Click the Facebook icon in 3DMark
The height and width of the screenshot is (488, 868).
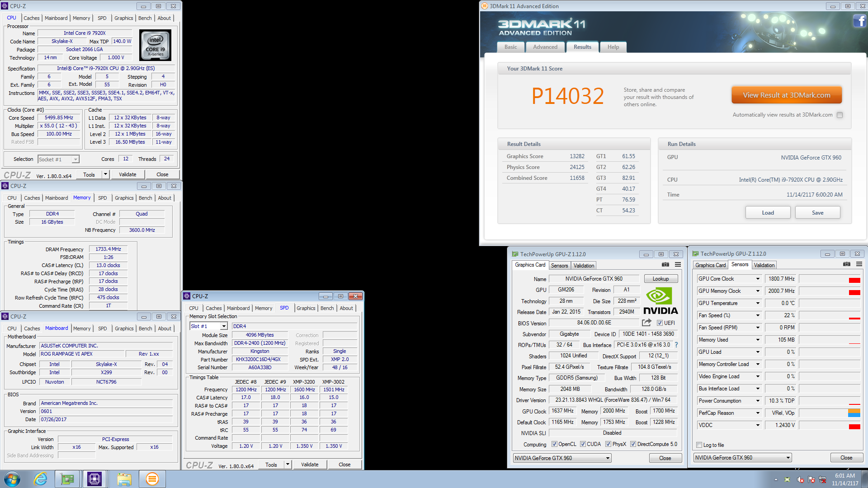click(x=859, y=21)
